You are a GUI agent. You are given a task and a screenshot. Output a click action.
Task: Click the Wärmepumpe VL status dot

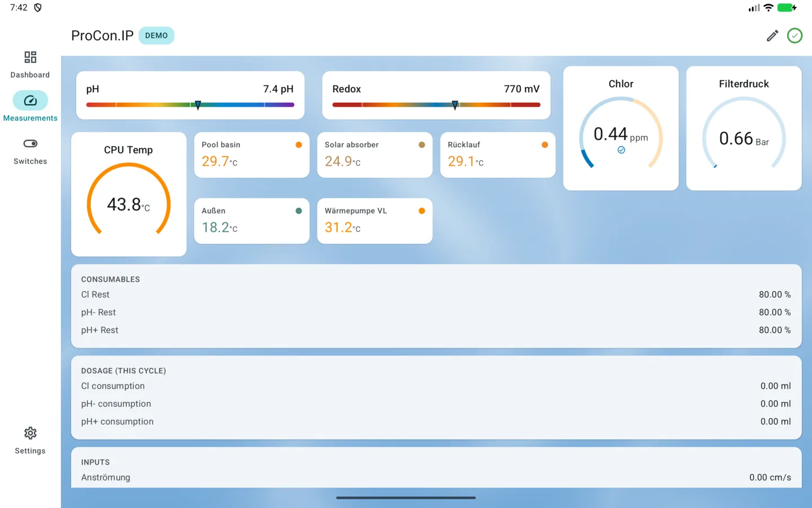(x=422, y=211)
